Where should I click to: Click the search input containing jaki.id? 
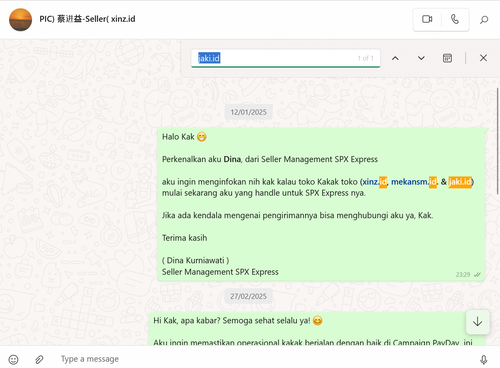[x=286, y=58]
